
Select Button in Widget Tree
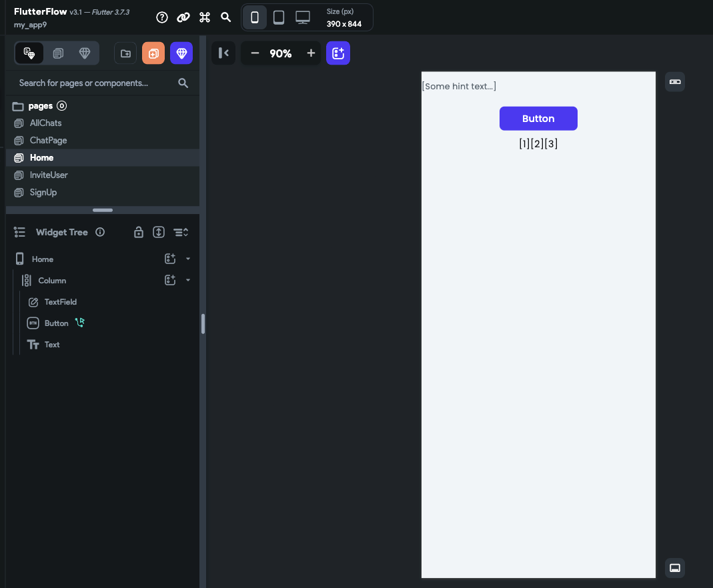tap(57, 323)
